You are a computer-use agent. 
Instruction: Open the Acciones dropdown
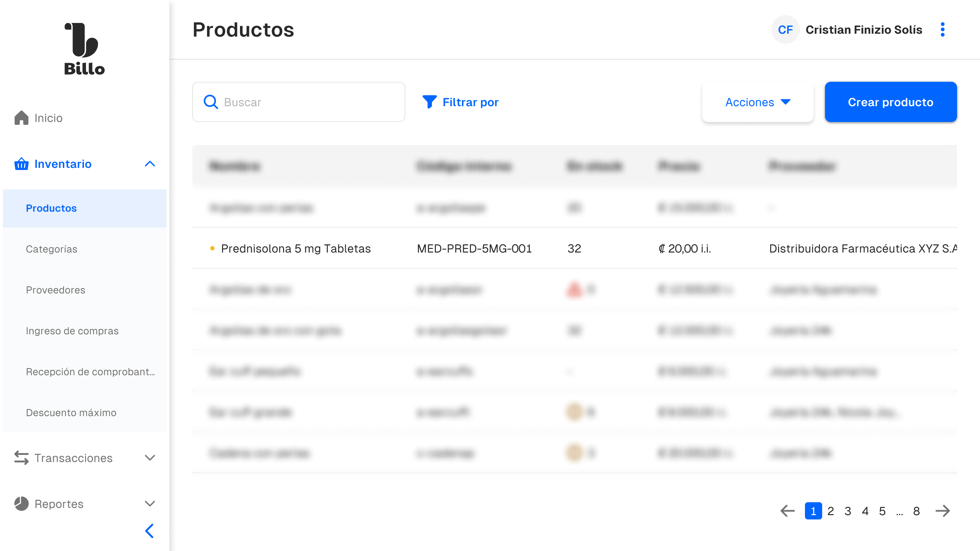tap(758, 102)
